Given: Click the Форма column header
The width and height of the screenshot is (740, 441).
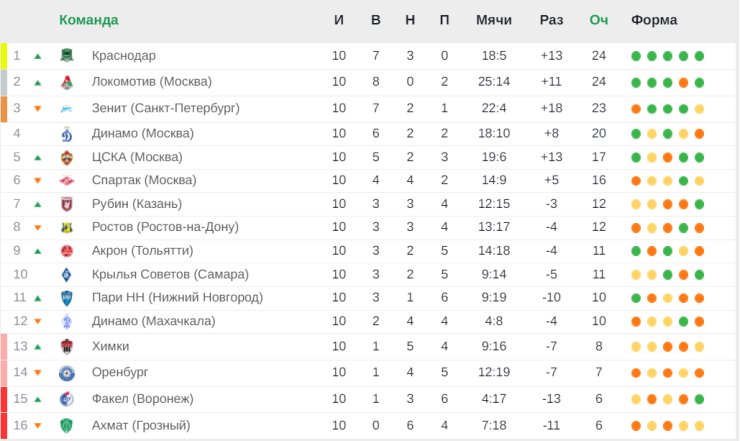Looking at the screenshot, I should click(654, 20).
